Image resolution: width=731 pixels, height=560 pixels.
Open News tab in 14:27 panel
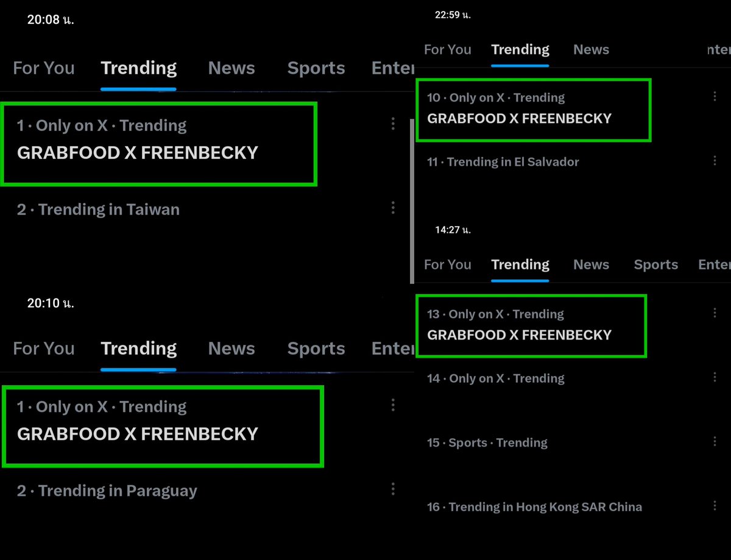tap(591, 265)
